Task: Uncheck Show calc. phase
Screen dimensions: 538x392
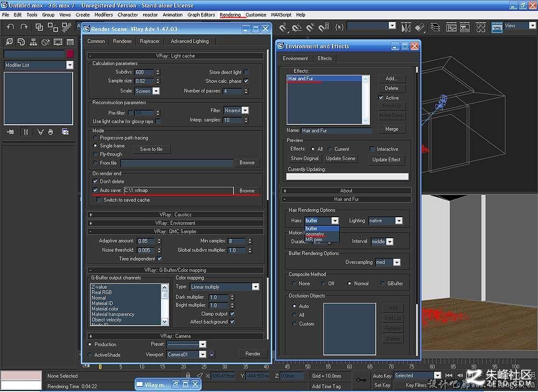Action: pos(246,81)
